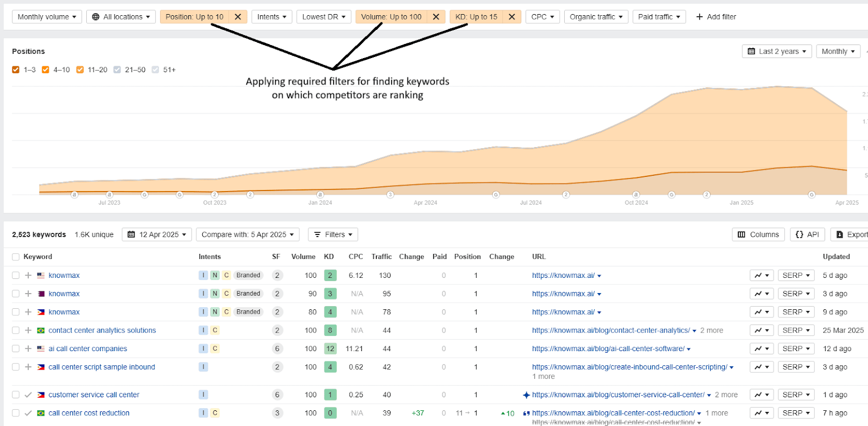Click the quote icon before call-center-cost-reduction URL

pos(526,414)
